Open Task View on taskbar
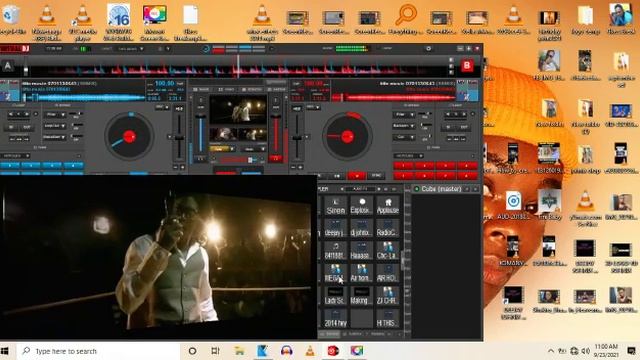640x360 pixels. [215, 351]
